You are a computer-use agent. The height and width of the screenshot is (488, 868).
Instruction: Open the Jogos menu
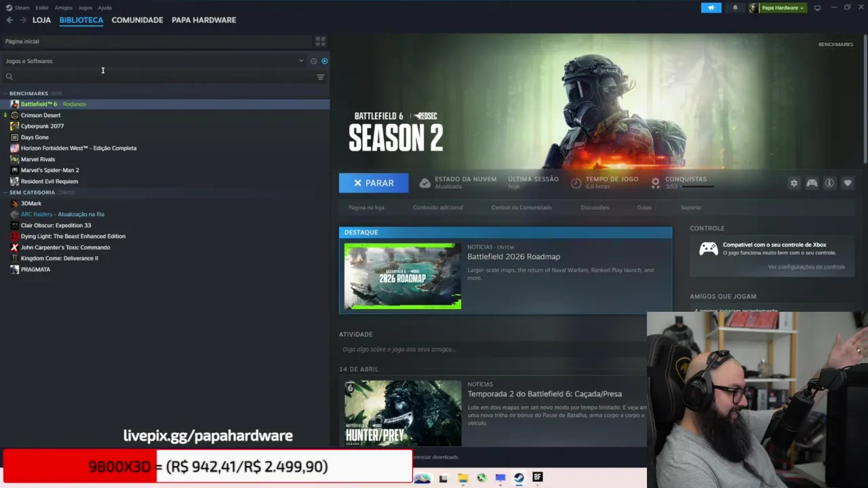(x=85, y=7)
